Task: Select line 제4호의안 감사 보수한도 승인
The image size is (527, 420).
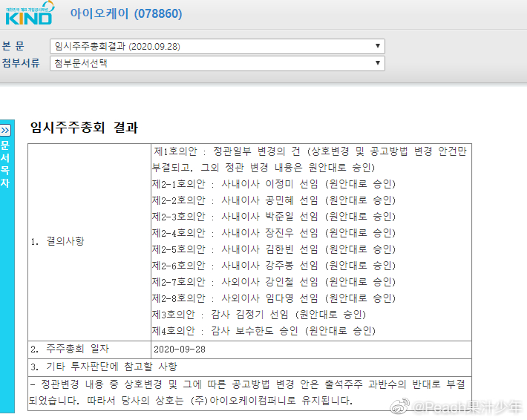Action: pos(263,331)
